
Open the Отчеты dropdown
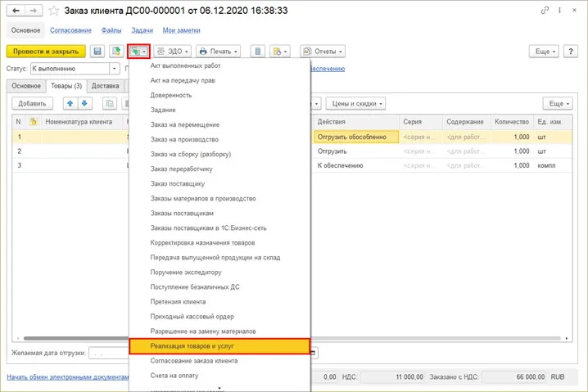tap(322, 51)
